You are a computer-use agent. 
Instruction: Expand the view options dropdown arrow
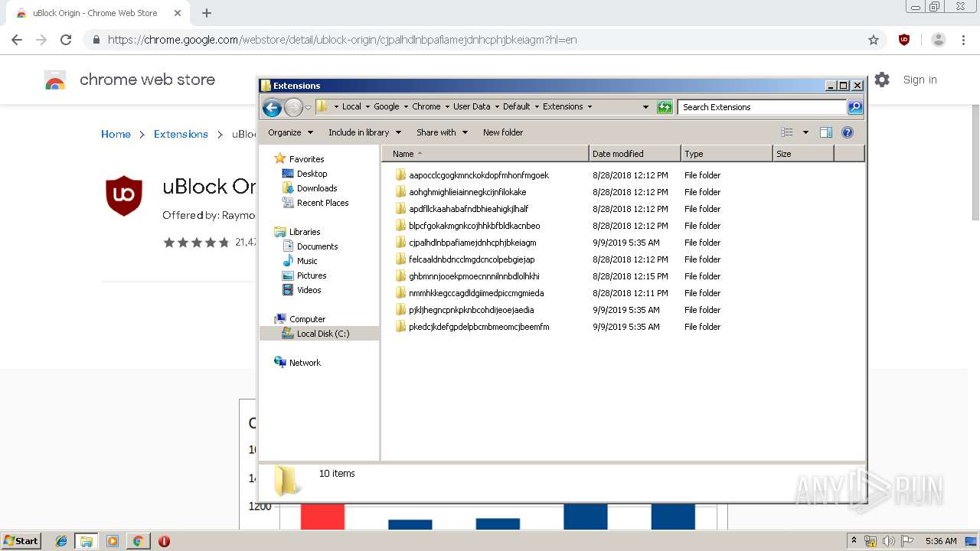(x=805, y=132)
